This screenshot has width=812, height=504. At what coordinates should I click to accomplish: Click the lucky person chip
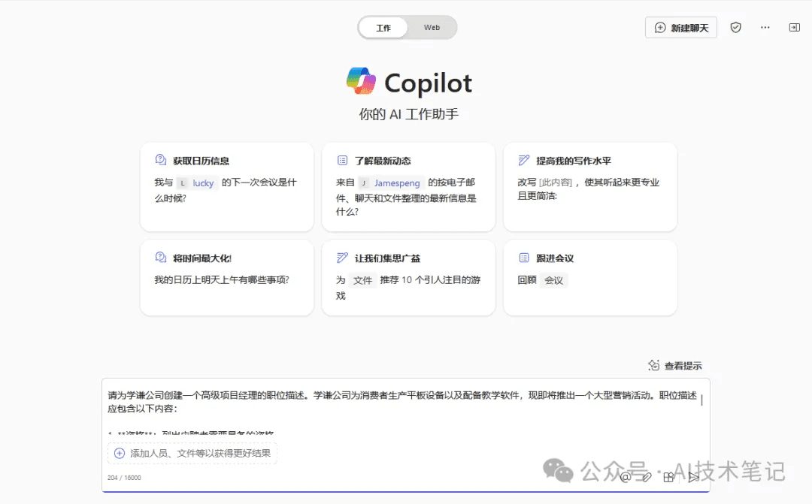click(x=197, y=183)
